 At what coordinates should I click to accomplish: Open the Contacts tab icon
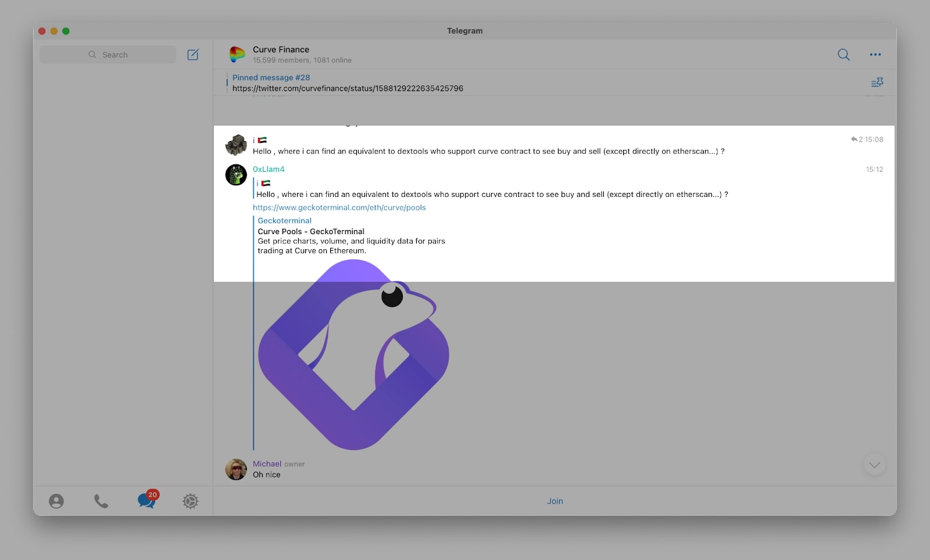tap(56, 501)
